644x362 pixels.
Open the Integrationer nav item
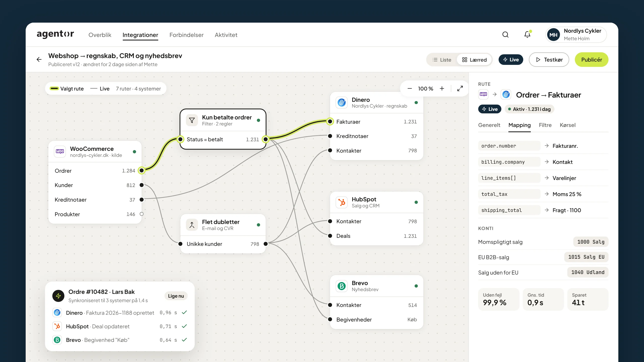(140, 35)
